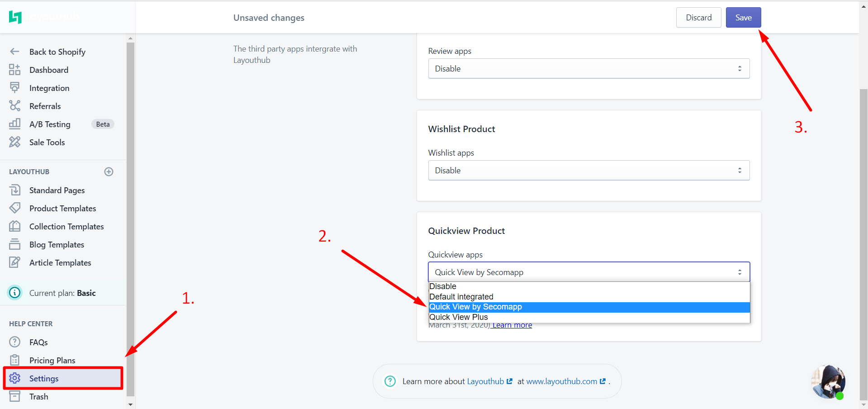Screen dimensions: 868x409
Task: Click sidebar scrollbar up arrow
Action: pyautogui.click(x=131, y=38)
